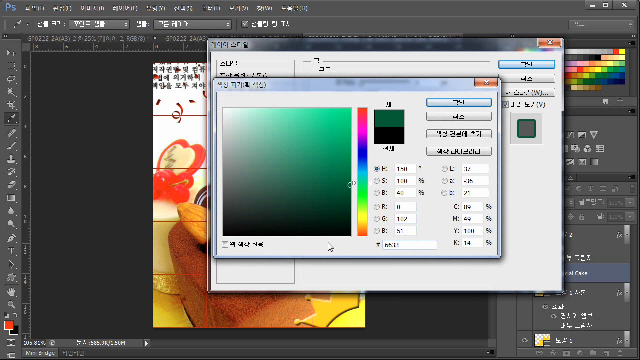Select the Rectangular Marquee tool
Image resolution: width=640 pixels, height=360 pixels.
(11, 66)
